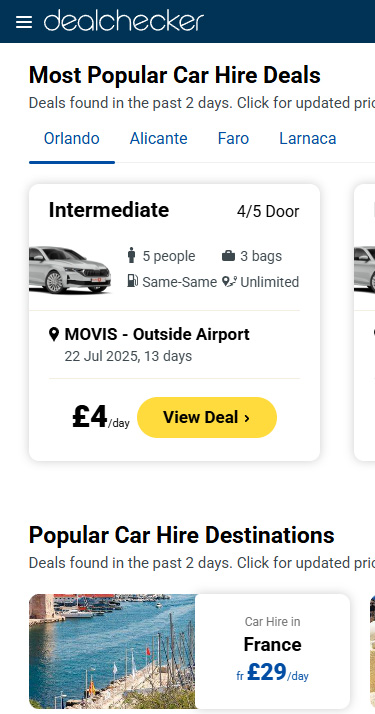Viewport: 375px width, 714px height.
Task: Click the Intermediate car image
Action: (x=70, y=270)
